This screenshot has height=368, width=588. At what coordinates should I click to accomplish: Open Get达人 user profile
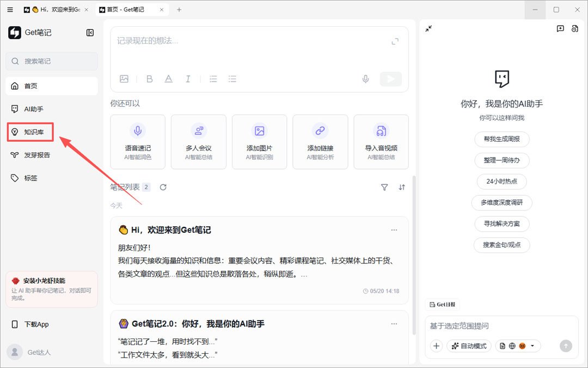[29, 352]
